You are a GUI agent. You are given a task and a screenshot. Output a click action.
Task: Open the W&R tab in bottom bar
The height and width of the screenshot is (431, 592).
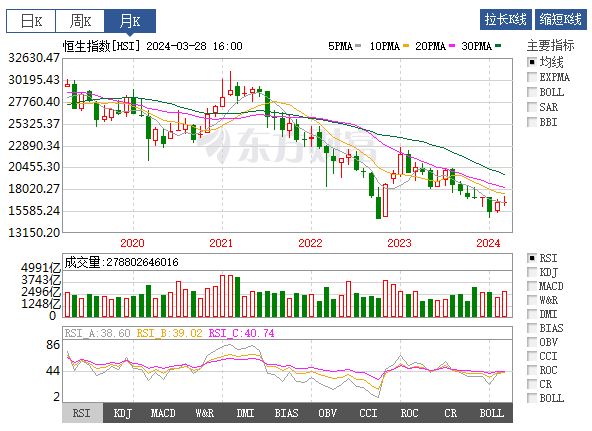click(x=205, y=413)
